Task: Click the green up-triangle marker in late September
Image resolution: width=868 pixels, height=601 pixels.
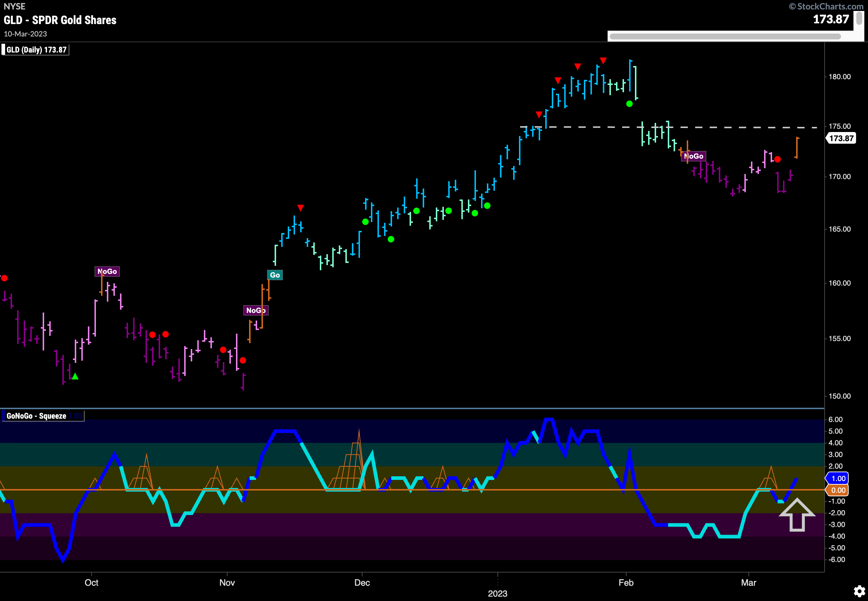Action: tap(75, 376)
